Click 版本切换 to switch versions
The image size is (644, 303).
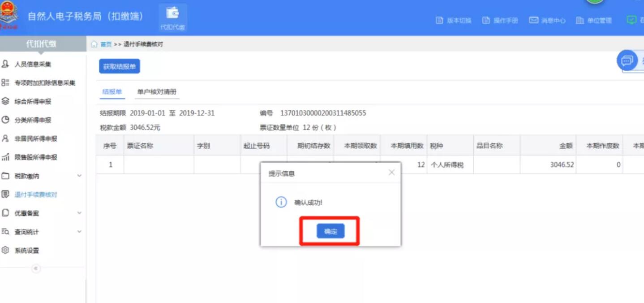pos(454,20)
